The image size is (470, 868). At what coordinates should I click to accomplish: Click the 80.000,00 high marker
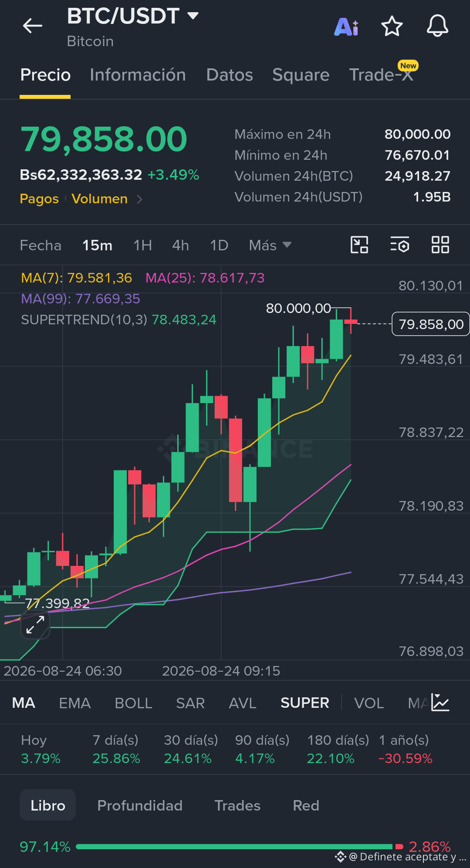[x=298, y=309]
